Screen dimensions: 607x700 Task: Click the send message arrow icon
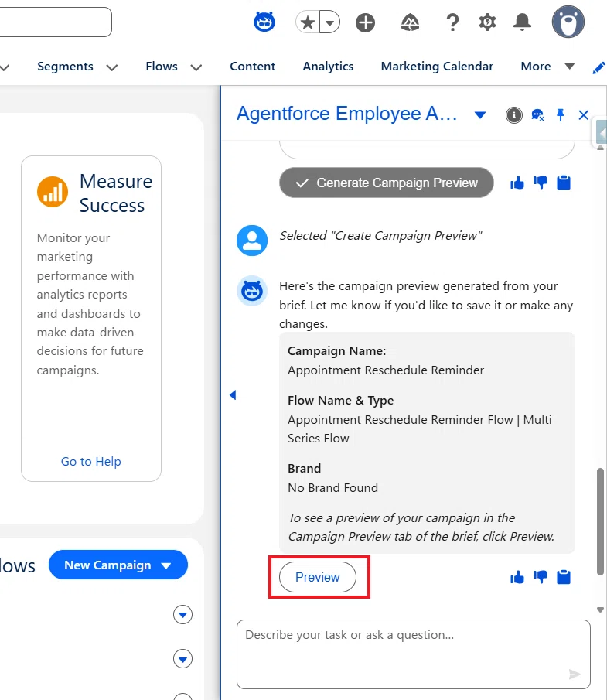tap(575, 674)
